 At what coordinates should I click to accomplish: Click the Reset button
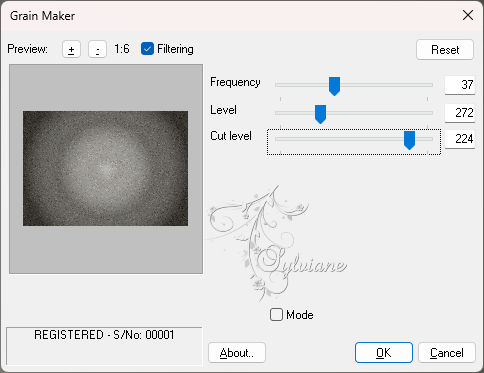click(445, 50)
